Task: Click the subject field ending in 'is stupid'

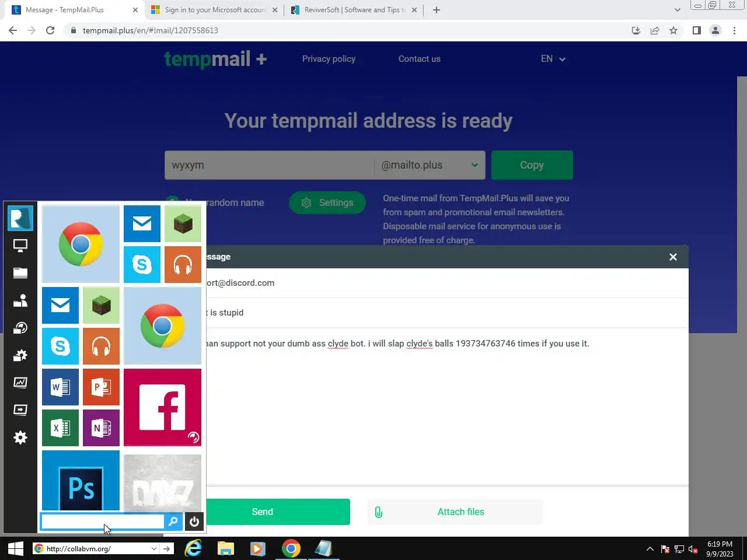Action: pyautogui.click(x=447, y=313)
